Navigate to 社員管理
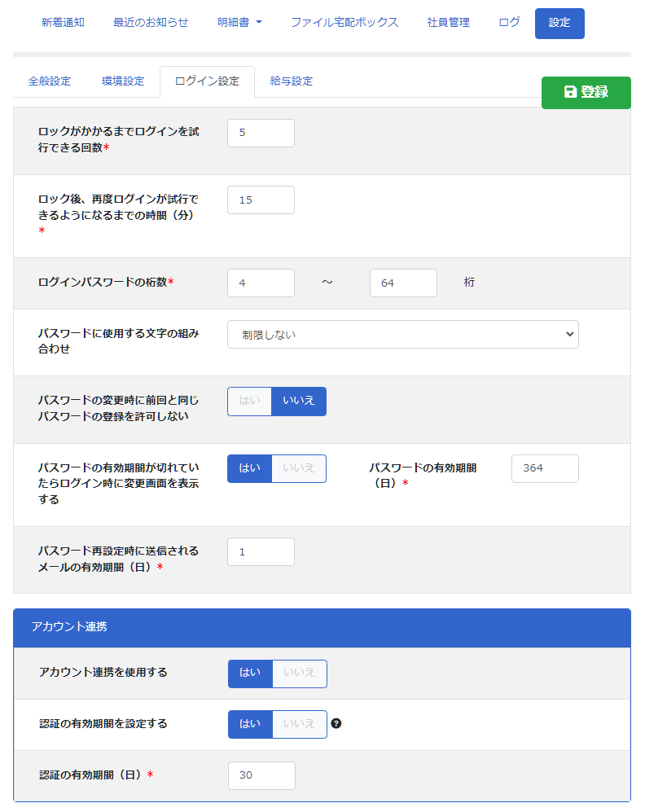645x812 pixels. point(448,23)
